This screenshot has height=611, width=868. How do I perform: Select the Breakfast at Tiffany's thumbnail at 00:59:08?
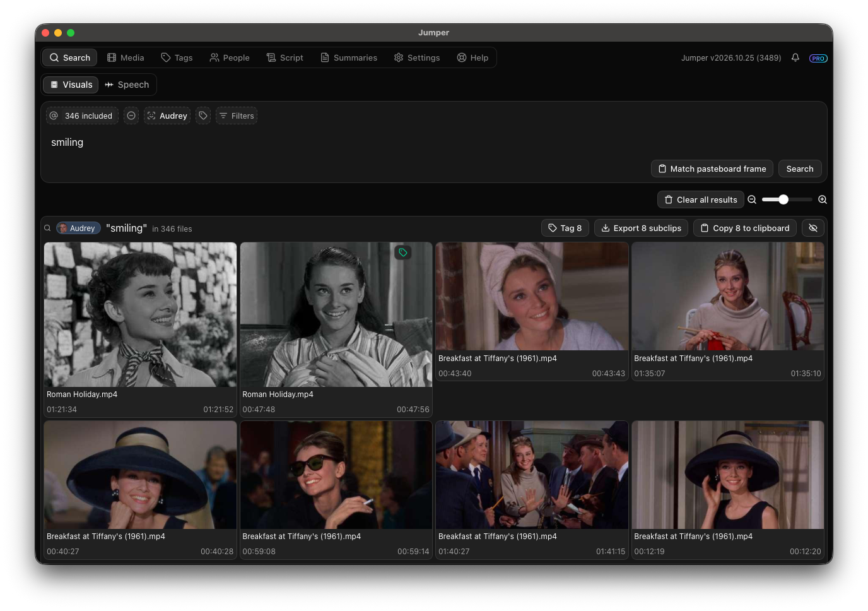point(336,475)
